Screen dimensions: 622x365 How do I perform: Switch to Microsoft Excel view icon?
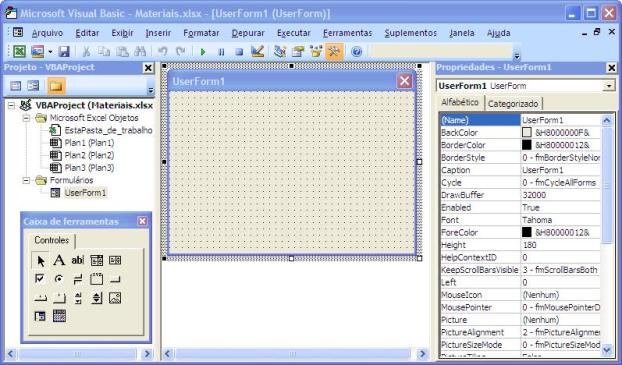(19, 51)
